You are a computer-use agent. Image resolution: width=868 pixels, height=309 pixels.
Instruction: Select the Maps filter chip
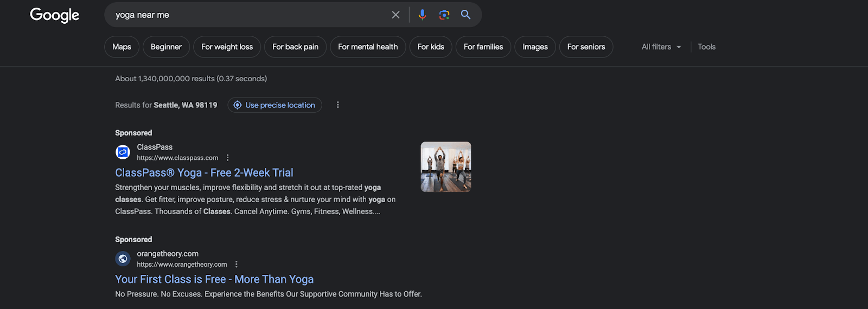122,47
